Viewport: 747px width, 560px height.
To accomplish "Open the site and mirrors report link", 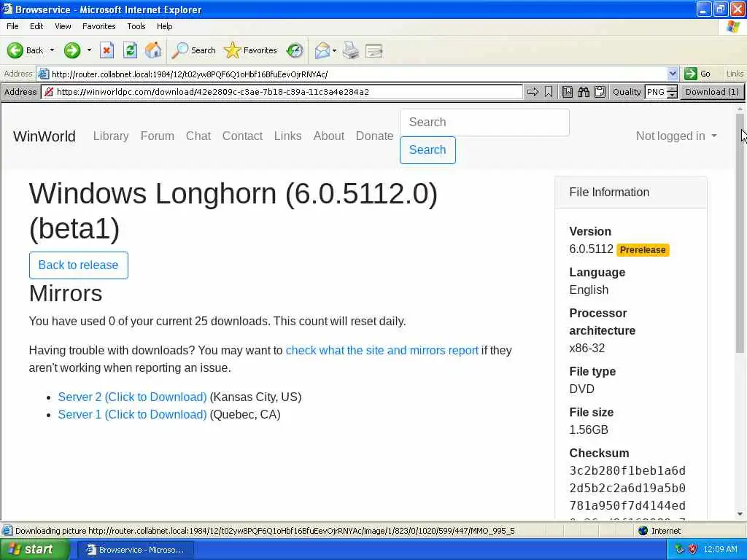I will (382, 351).
